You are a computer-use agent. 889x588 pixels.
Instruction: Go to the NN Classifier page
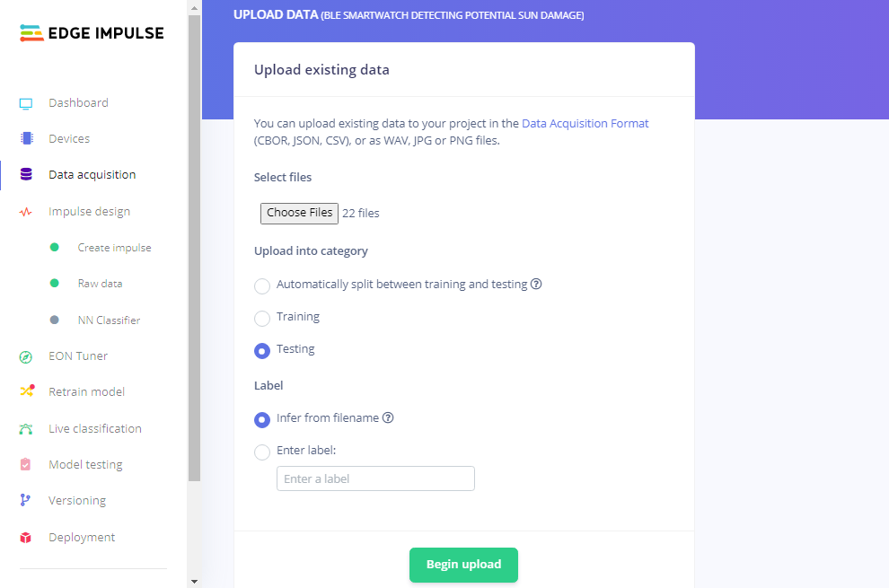pyautogui.click(x=109, y=320)
